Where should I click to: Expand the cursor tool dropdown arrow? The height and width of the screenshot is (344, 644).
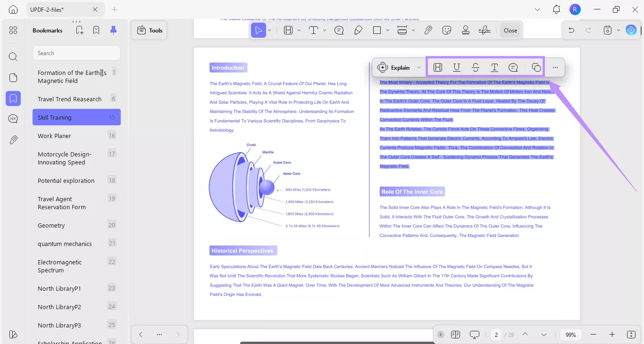click(x=269, y=30)
